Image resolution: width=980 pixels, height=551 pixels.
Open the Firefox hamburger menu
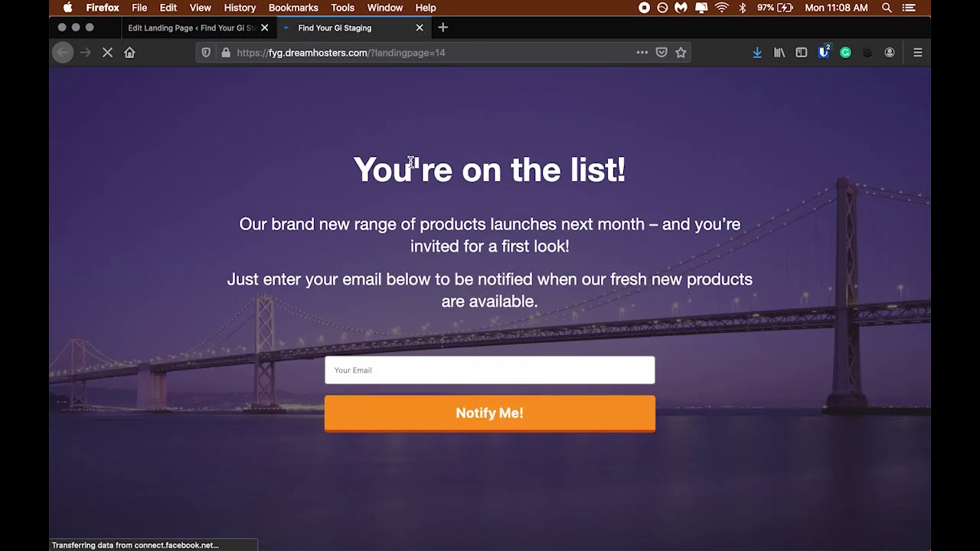(917, 53)
